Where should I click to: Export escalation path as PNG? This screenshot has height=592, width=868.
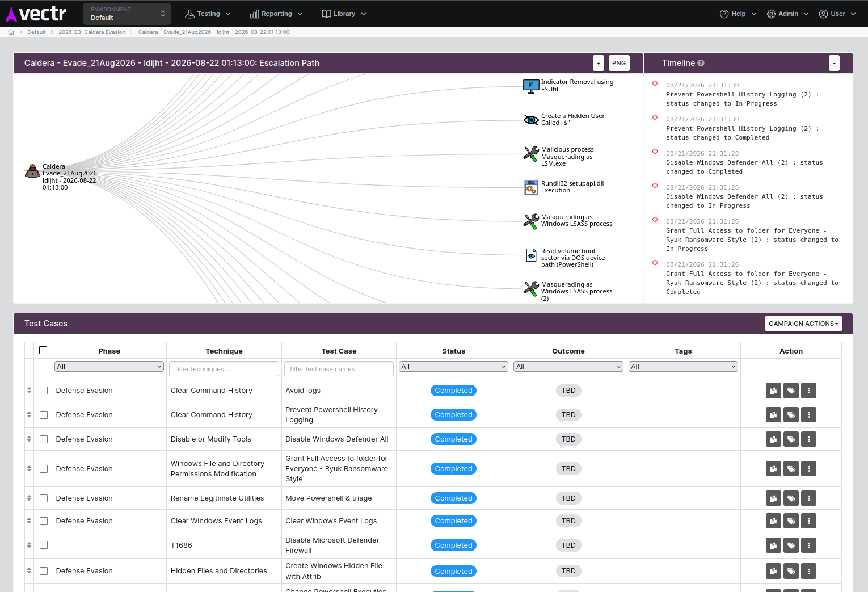[619, 63]
